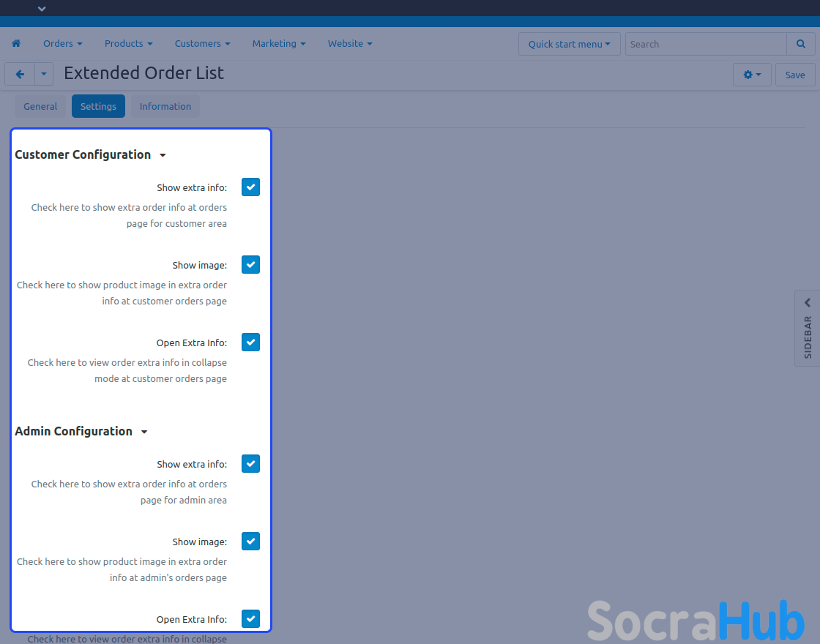Toggle Customer Open Extra Info checkbox

coord(250,342)
